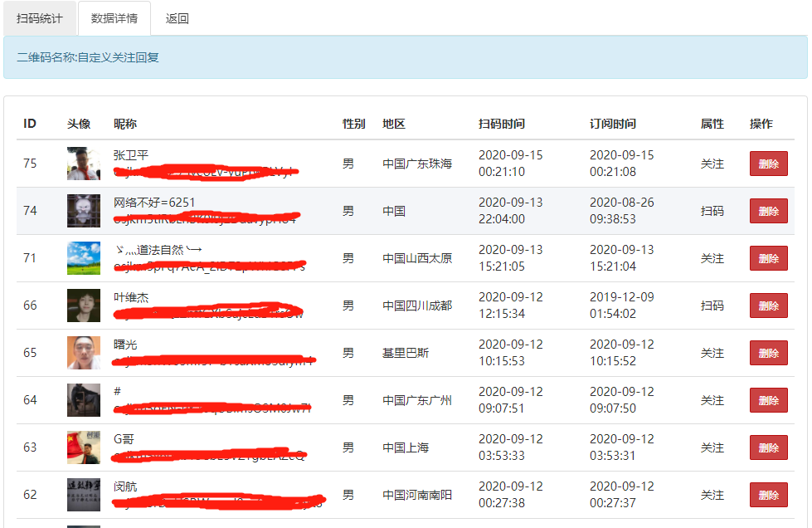This screenshot has width=812, height=528.
Task: Select 扫码 attribute in row 74
Action: (712, 211)
